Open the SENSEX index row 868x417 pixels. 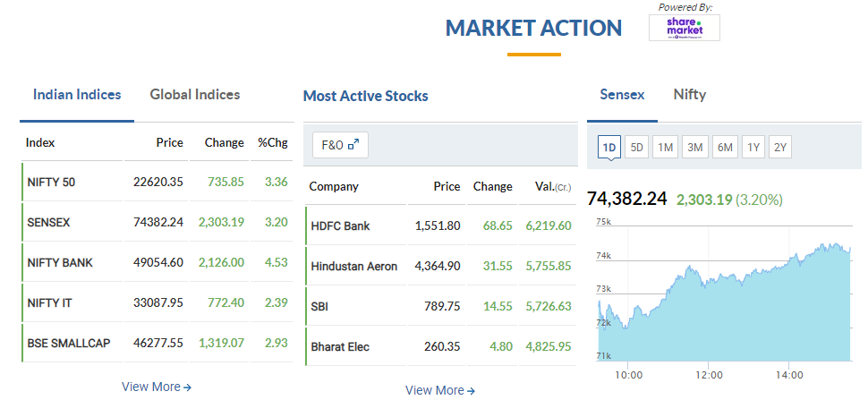[157, 222]
